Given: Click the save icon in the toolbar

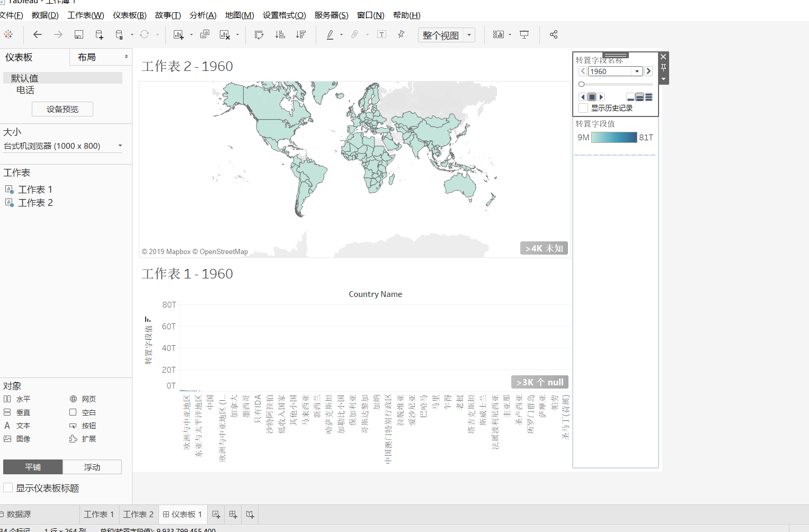Looking at the screenshot, I should [78, 34].
